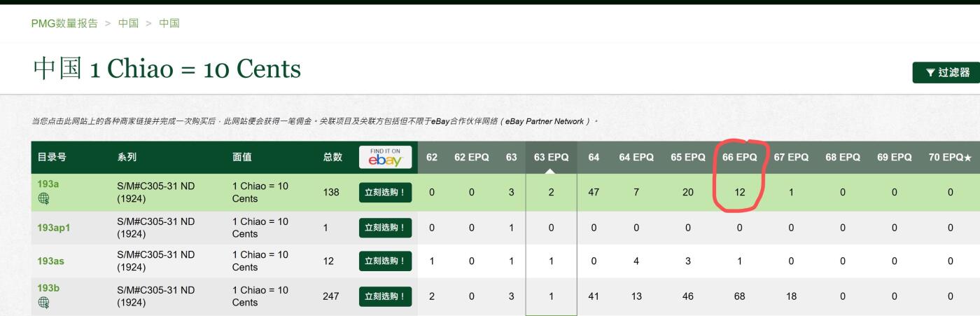This screenshot has width=980, height=316.
Task: Select the 66 EPQ column header
Action: coord(740,158)
